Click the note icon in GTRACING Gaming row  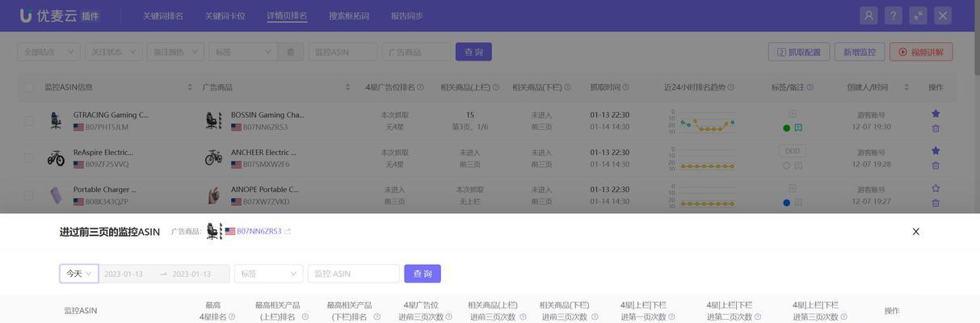click(798, 128)
